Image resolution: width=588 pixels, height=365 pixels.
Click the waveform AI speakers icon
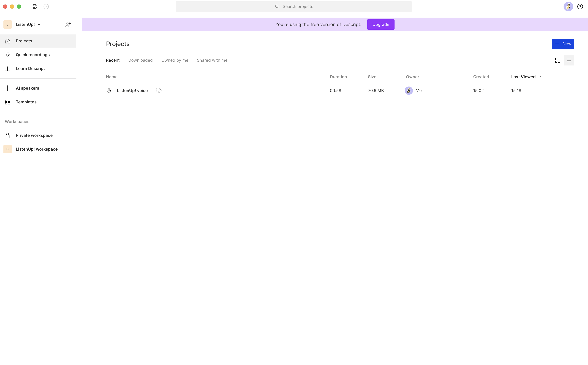click(8, 88)
